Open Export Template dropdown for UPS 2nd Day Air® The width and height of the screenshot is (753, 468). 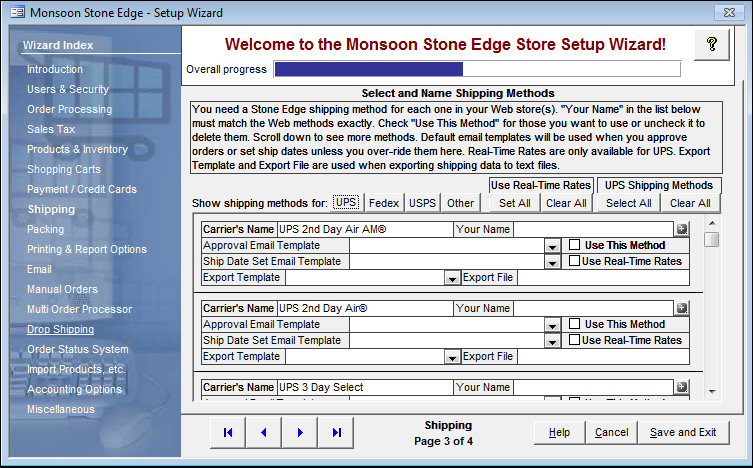coord(452,357)
